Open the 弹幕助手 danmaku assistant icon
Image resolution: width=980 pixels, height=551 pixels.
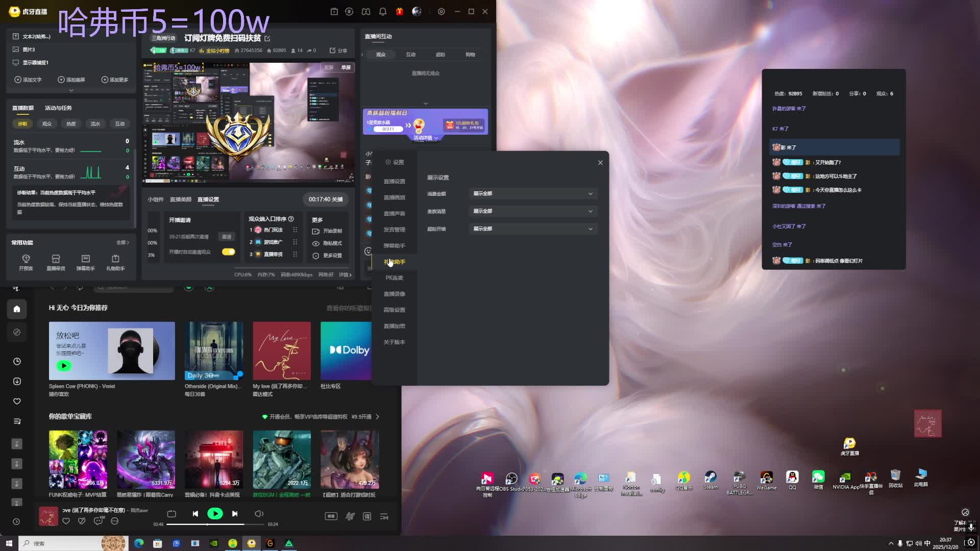(85, 259)
